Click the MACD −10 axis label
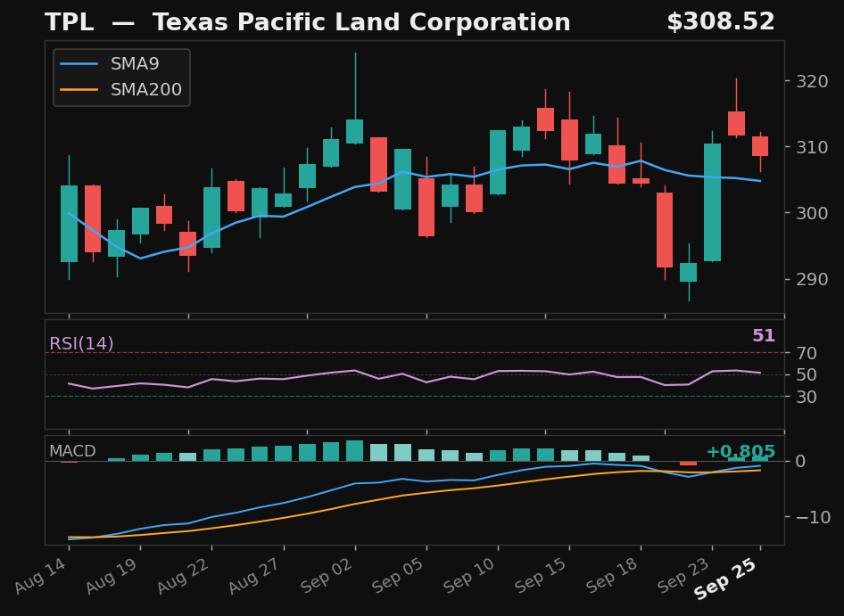 coord(814,517)
